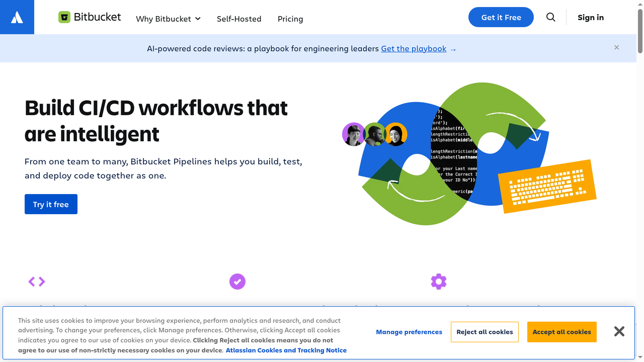Click Sign in
This screenshot has height=362, width=644.
click(590, 17)
